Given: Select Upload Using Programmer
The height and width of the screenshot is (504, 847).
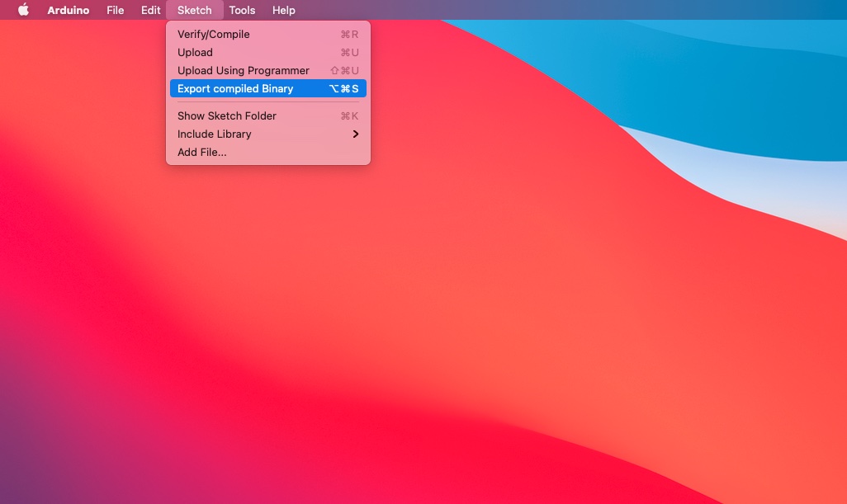Looking at the screenshot, I should 243,71.
